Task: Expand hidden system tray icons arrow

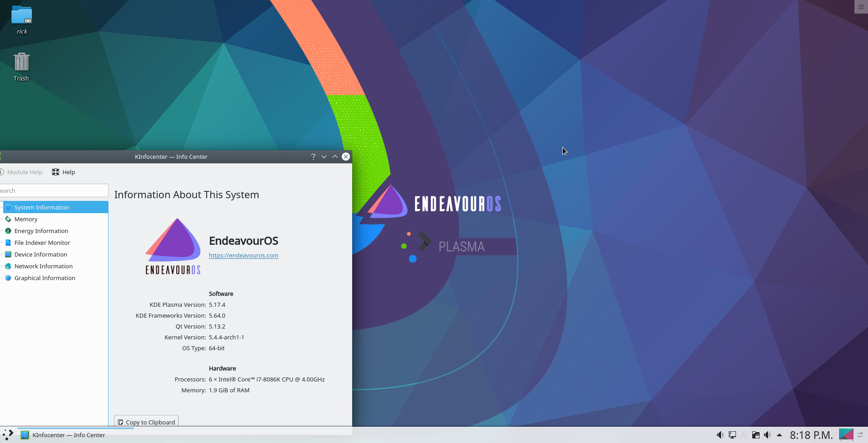Action: click(779, 435)
